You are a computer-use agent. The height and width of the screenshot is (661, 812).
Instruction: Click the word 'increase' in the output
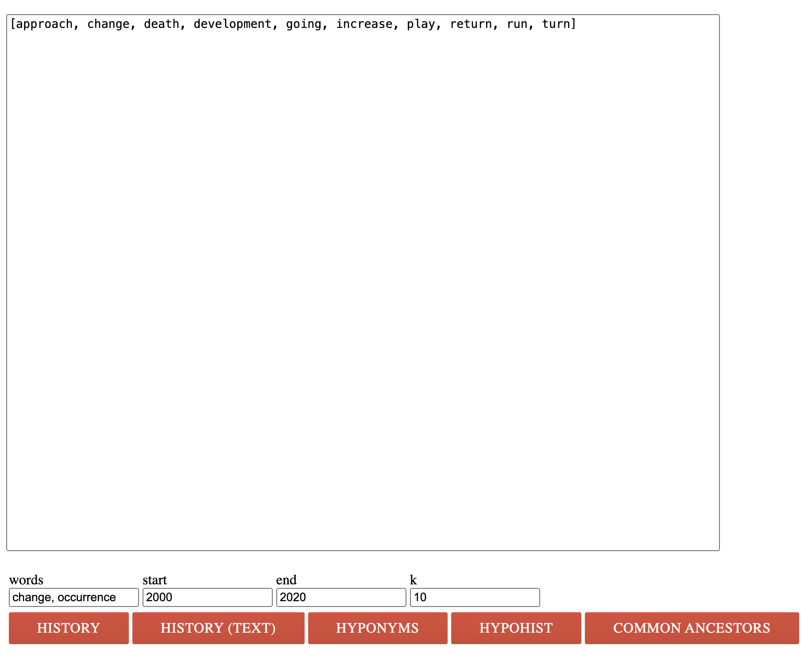(x=364, y=24)
